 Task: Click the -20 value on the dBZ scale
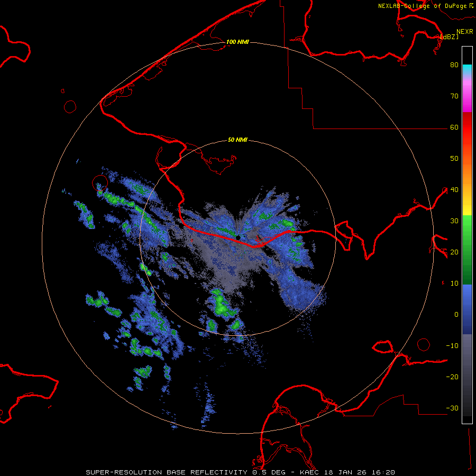tap(452, 377)
